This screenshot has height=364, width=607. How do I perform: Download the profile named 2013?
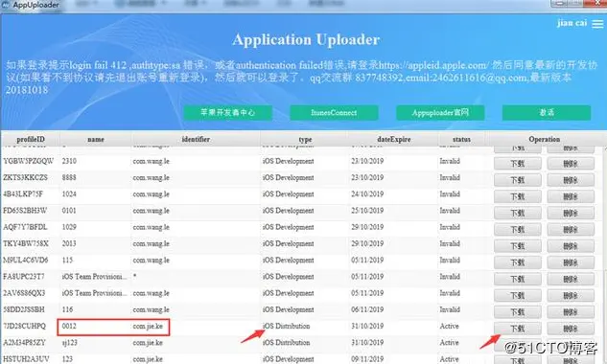(x=518, y=246)
